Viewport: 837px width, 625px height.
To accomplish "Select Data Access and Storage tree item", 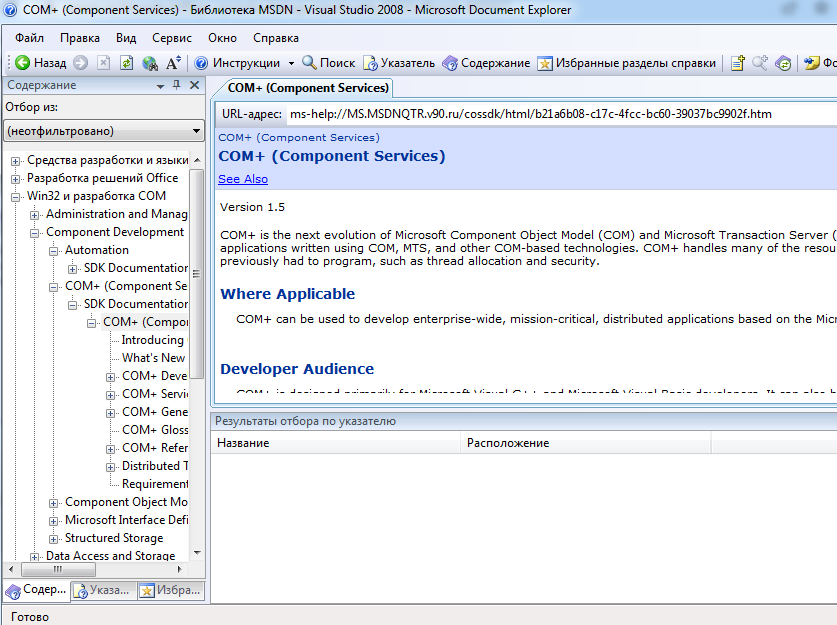I will (x=110, y=556).
